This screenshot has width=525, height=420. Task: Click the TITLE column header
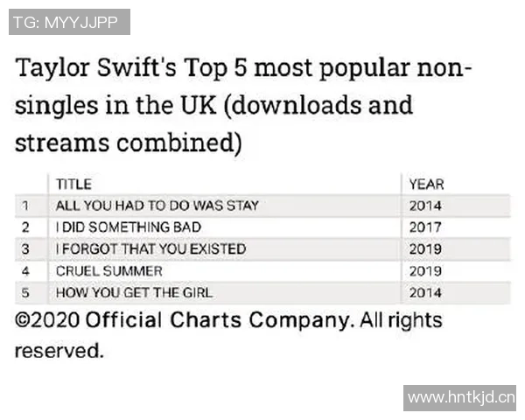tap(73, 184)
